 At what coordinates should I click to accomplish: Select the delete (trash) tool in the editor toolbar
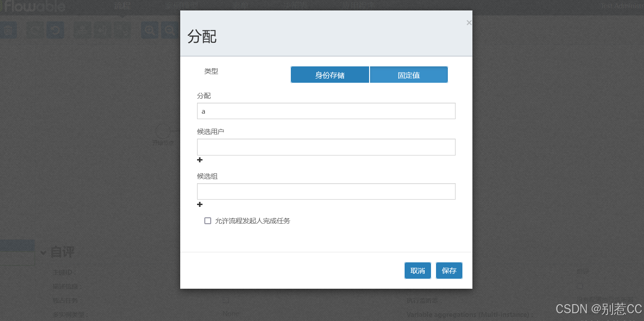(9, 30)
